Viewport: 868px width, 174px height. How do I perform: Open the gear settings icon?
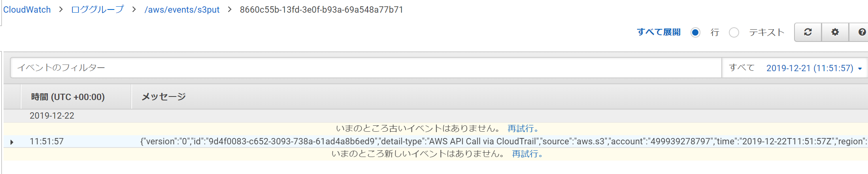pos(835,32)
